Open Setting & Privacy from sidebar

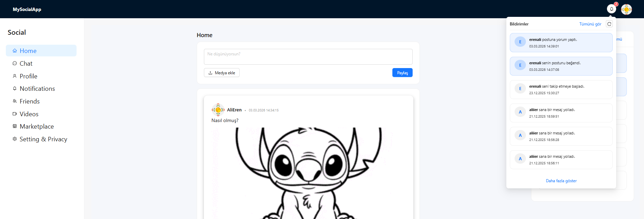tap(41, 139)
